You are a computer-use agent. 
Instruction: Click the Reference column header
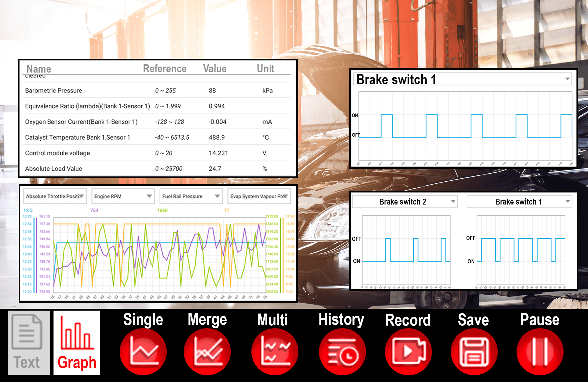(165, 68)
